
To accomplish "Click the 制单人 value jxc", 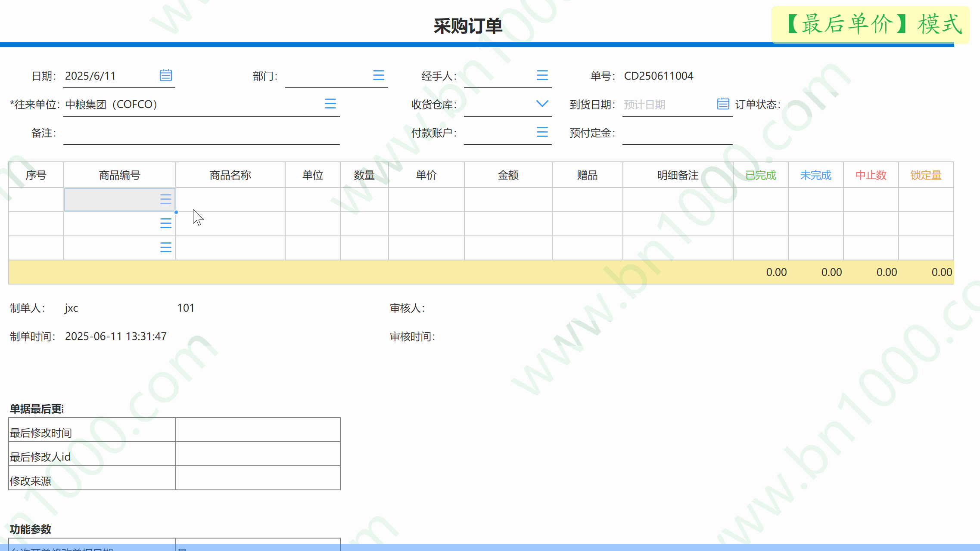I will [72, 308].
